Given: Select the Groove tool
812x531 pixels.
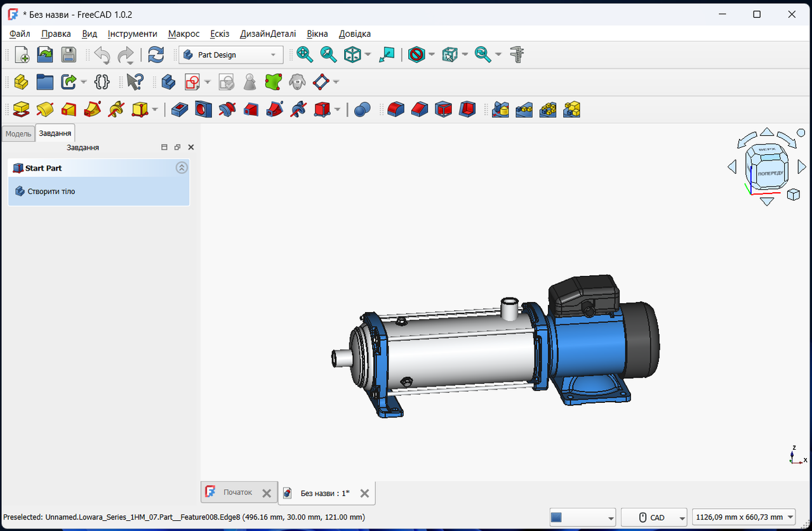Looking at the screenshot, I should [227, 110].
